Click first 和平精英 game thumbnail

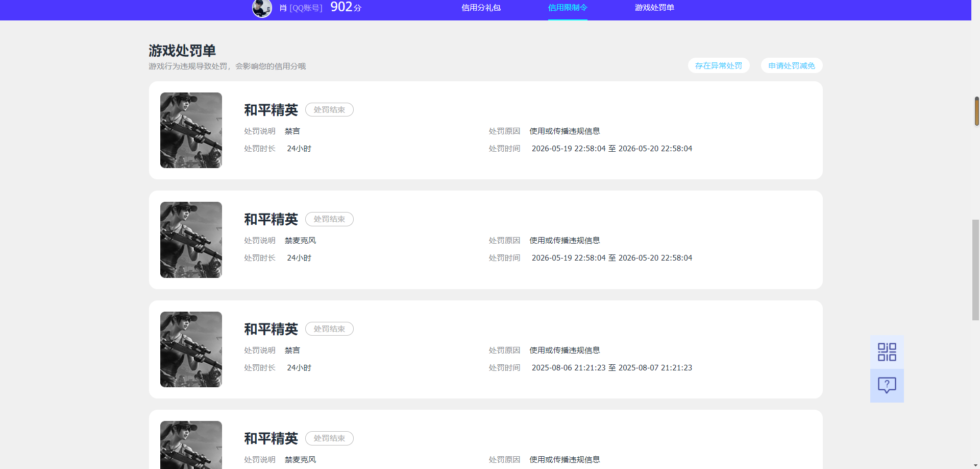point(191,130)
